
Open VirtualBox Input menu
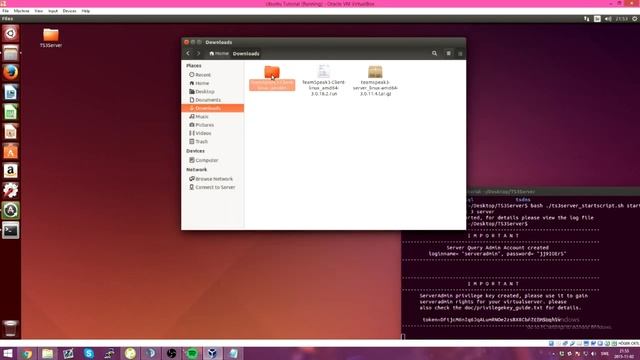pos(53,11)
